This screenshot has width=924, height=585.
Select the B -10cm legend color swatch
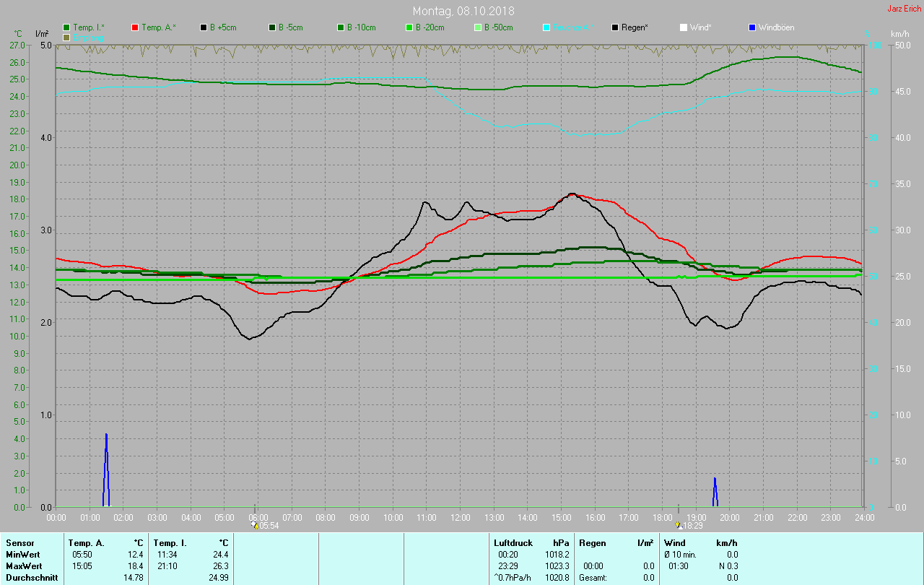point(340,27)
